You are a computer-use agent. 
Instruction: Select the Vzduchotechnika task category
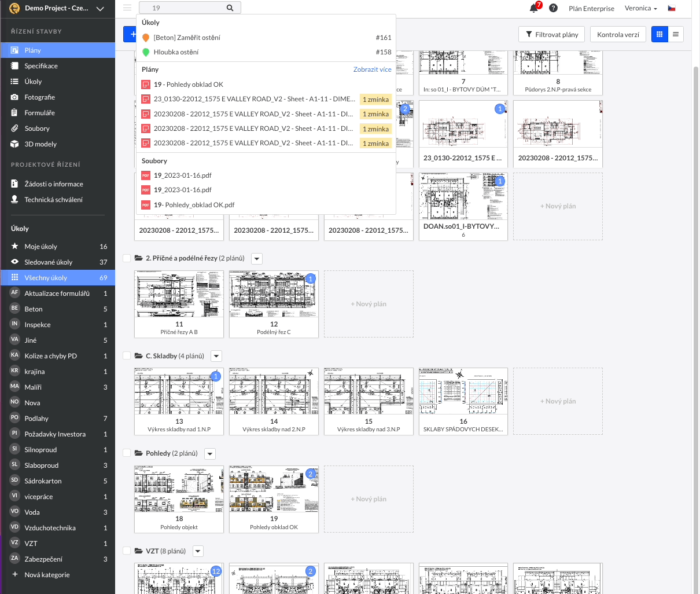(57, 528)
